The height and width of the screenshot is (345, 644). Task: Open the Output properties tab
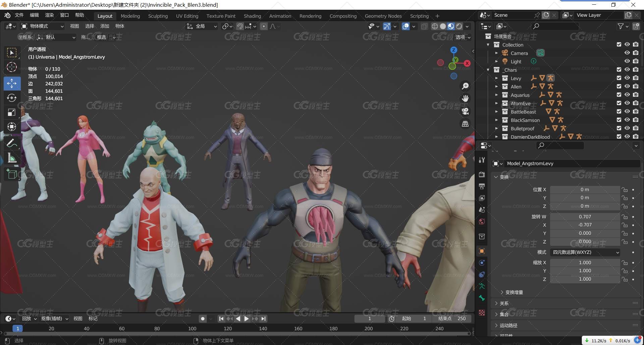tap(482, 186)
